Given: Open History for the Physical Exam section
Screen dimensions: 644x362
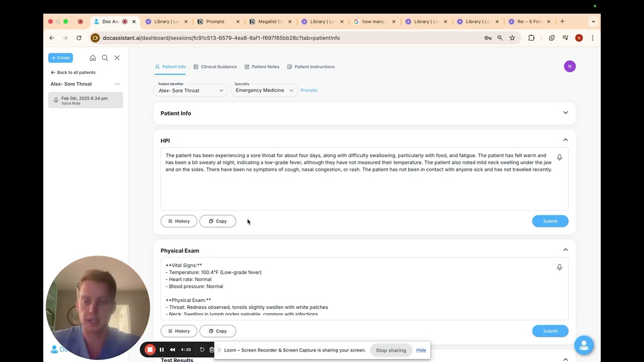Looking at the screenshot, I should coord(179,331).
